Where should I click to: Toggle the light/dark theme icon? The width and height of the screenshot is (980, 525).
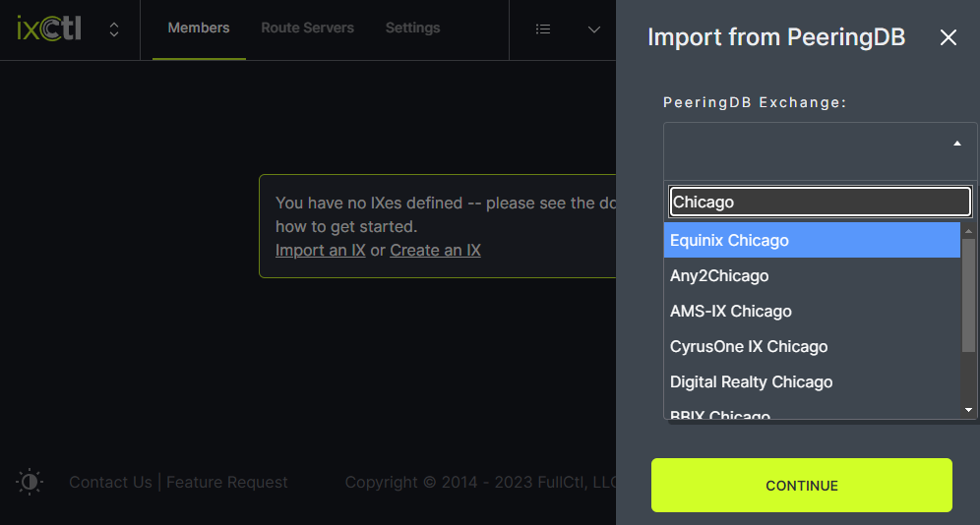pos(31,482)
